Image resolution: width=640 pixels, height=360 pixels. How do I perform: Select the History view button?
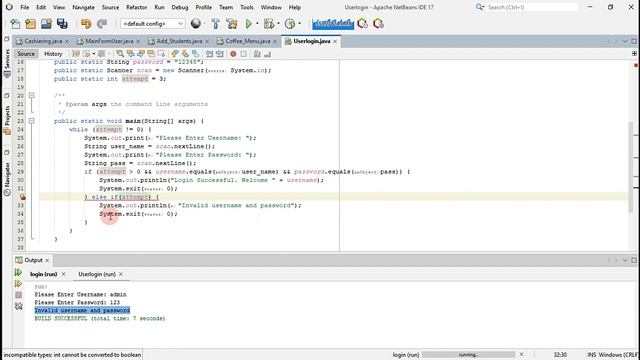tap(53, 54)
